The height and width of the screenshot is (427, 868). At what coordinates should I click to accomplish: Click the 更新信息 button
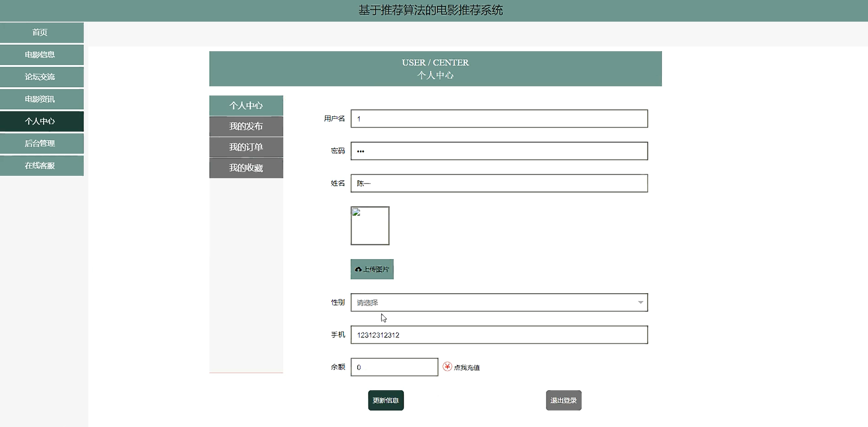386,400
